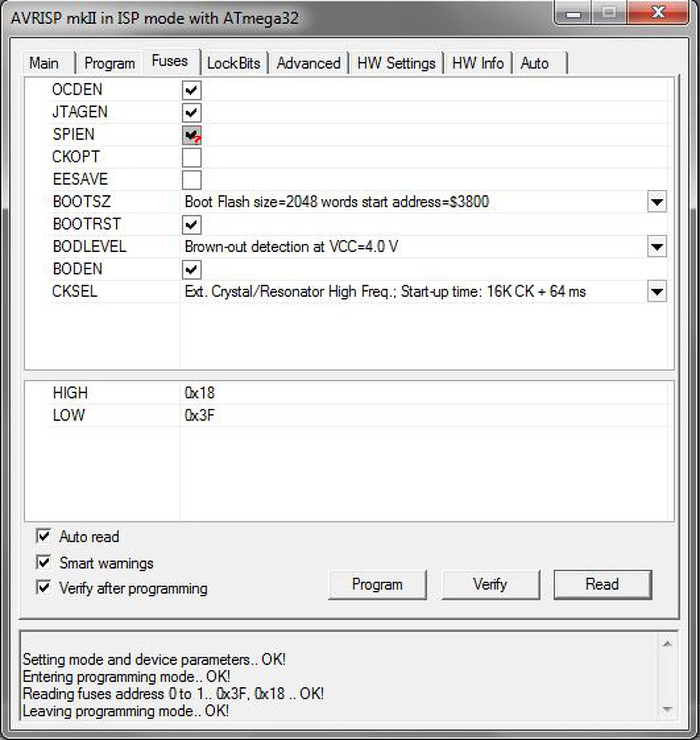Image resolution: width=700 pixels, height=740 pixels.
Task: Select the BODLEVEL row label
Action: click(89, 247)
